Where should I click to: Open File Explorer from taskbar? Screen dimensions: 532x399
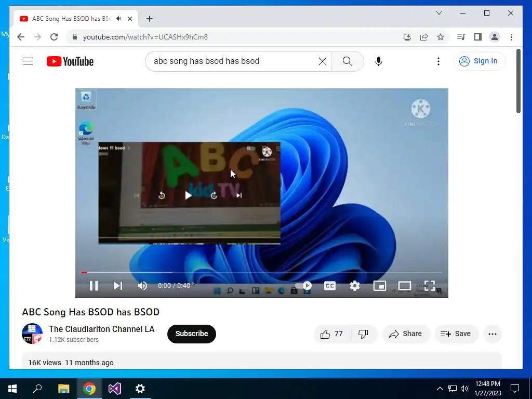pos(63,389)
